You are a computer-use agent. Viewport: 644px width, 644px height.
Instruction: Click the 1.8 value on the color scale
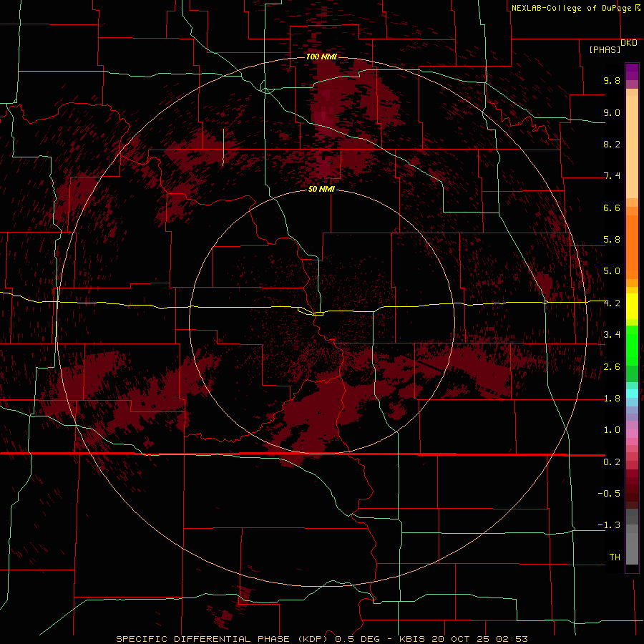tap(612, 399)
